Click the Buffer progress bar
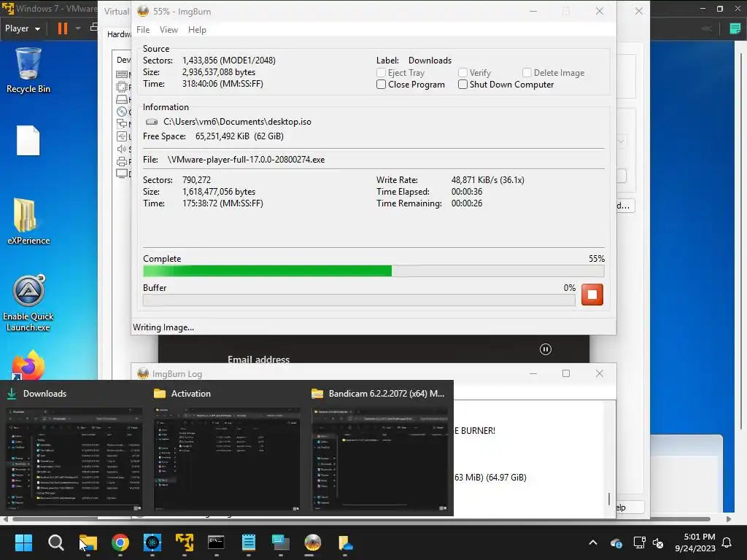This screenshot has height=560, width=747. pyautogui.click(x=359, y=300)
